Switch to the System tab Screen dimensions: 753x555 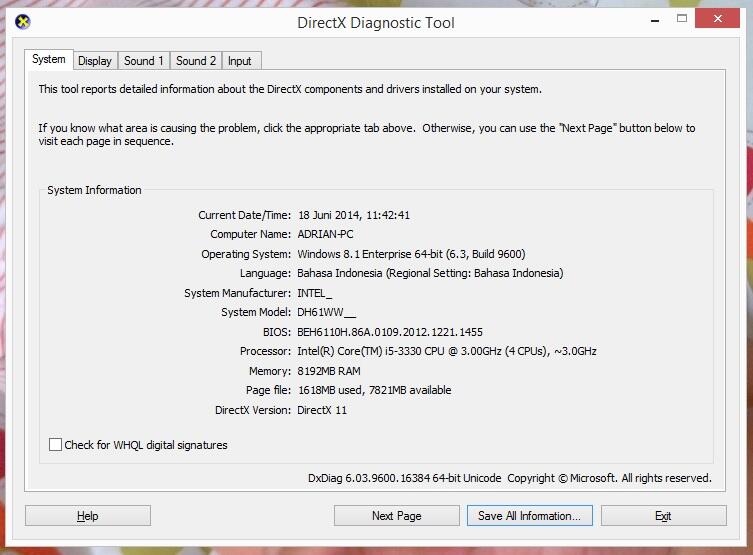[x=49, y=60]
